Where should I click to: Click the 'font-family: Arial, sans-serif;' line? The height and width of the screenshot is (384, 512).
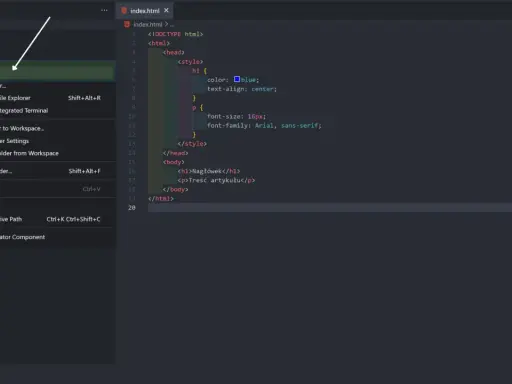click(264, 125)
